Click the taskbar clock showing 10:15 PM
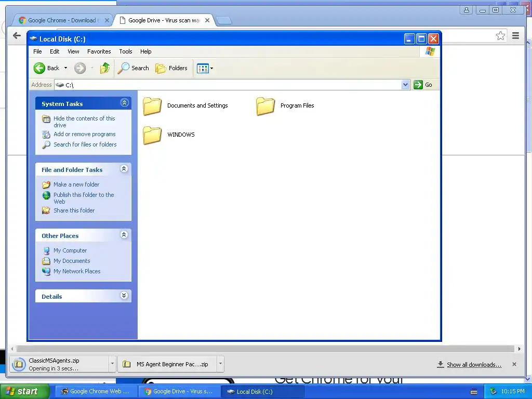This screenshot has height=399, width=532. (x=513, y=391)
